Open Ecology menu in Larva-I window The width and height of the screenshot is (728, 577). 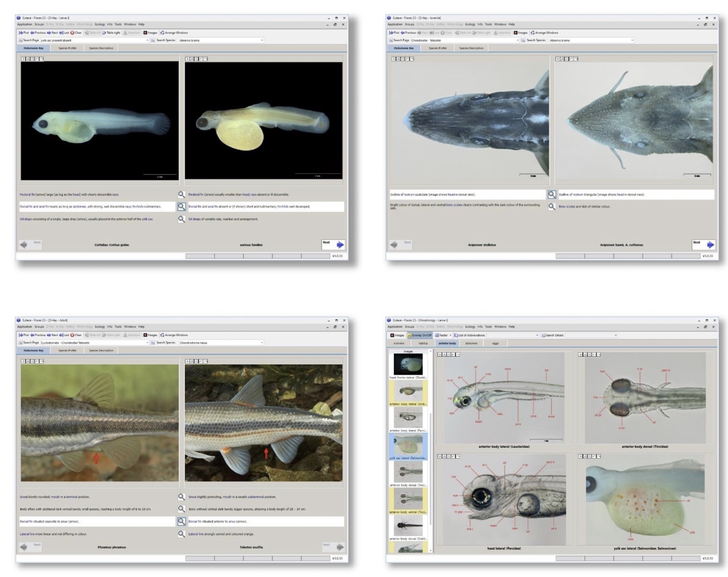100,24
